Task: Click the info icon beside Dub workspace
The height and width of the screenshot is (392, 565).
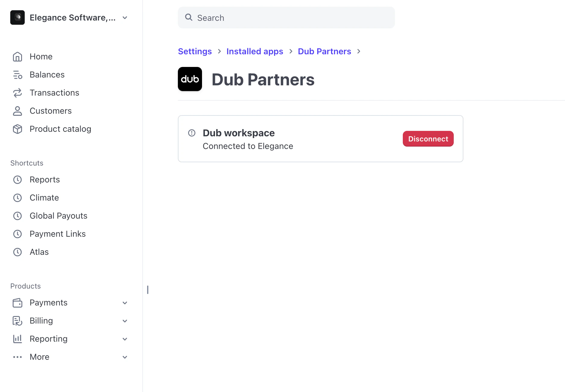Action: (192, 133)
